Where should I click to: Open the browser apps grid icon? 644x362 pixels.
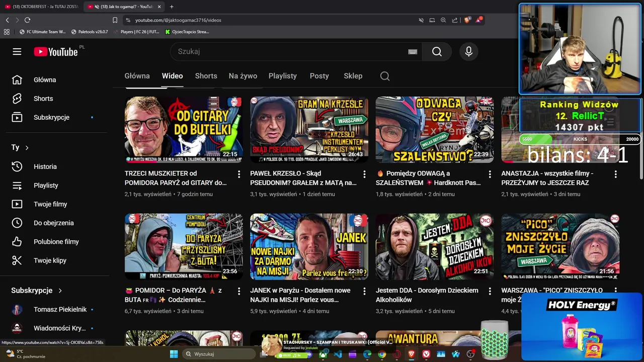point(7,32)
